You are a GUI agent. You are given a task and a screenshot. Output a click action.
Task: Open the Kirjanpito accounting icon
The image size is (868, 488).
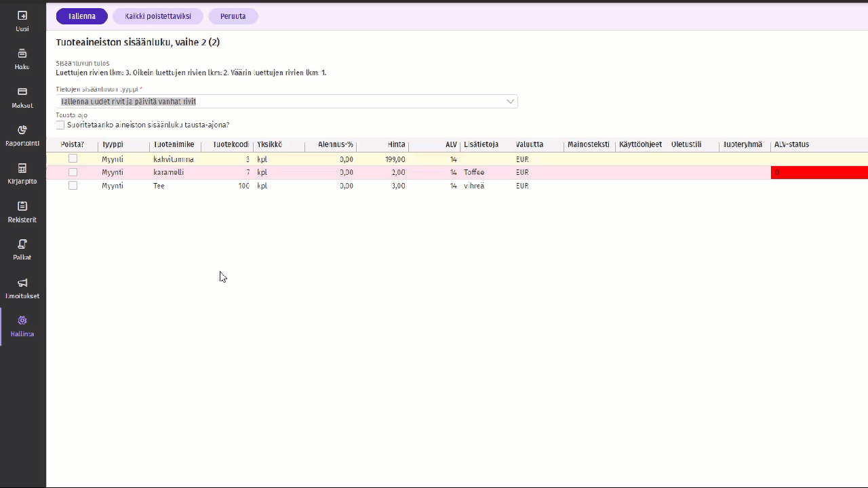coord(22,168)
